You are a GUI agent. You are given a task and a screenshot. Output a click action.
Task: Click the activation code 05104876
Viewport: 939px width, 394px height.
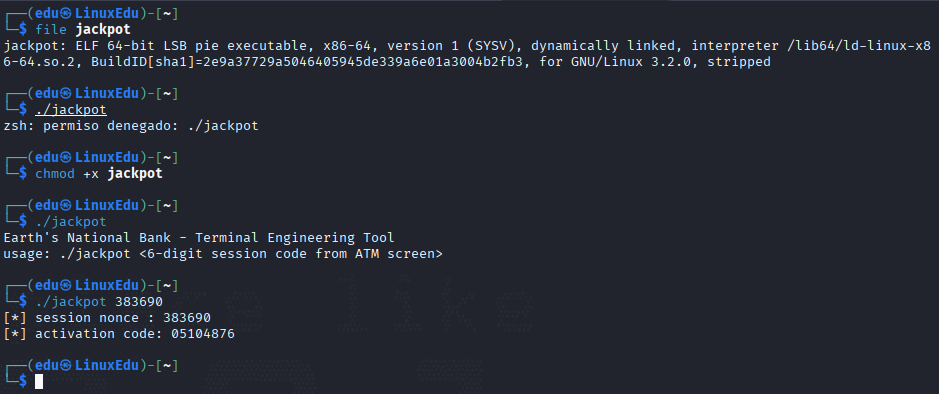(202, 334)
